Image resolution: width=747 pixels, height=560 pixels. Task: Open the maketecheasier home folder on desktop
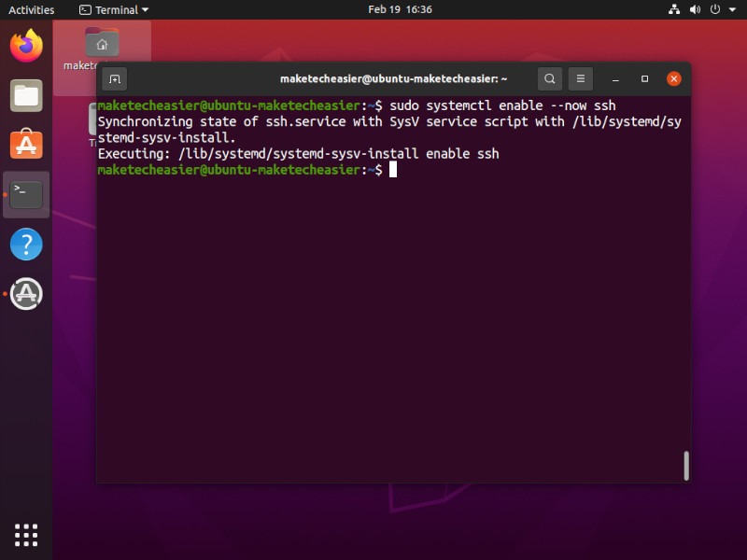point(102,44)
